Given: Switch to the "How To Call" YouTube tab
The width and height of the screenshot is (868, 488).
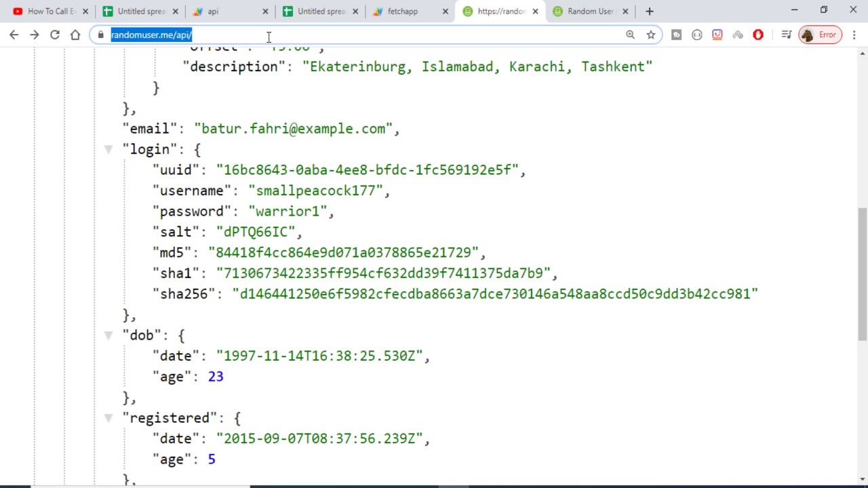Looking at the screenshot, I should tap(47, 11).
